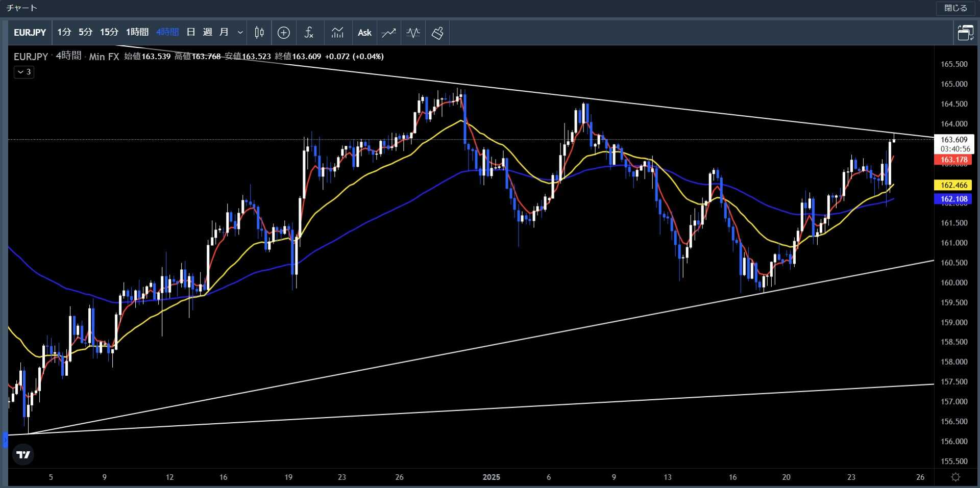980x488 pixels.
Task: Click the 160.000 price axis label
Action: coord(954,282)
